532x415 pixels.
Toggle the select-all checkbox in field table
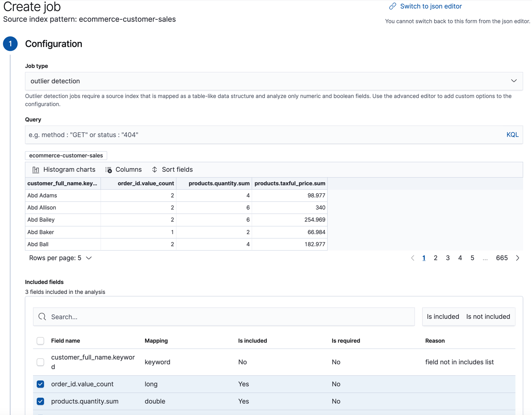point(40,341)
